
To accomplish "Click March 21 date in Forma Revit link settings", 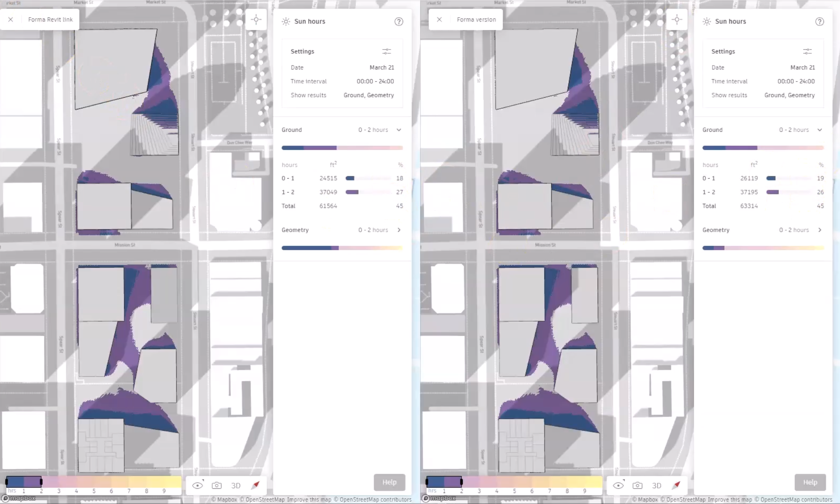I will pyautogui.click(x=382, y=67).
